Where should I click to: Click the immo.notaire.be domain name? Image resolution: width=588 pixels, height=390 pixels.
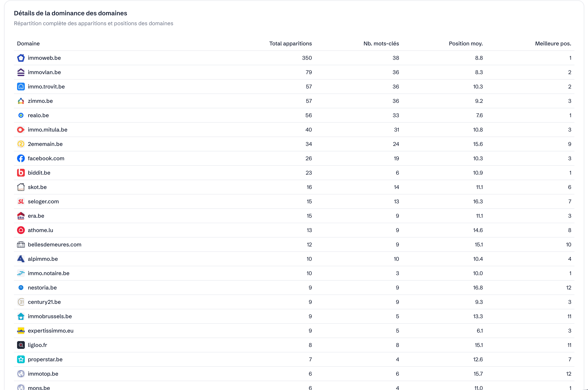48,273
